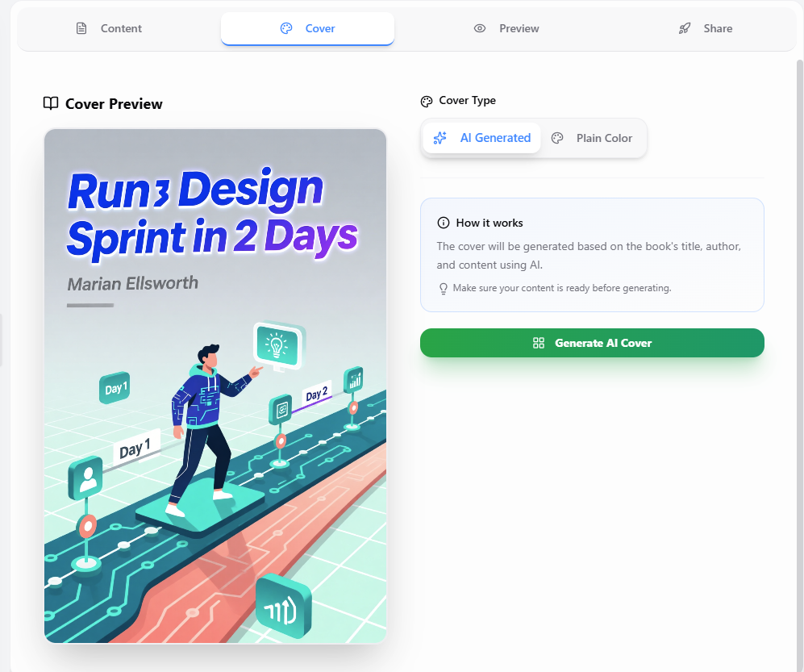Viewport: 804px width, 672px height.
Task: Click the lightbulb tip icon
Action: [443, 288]
